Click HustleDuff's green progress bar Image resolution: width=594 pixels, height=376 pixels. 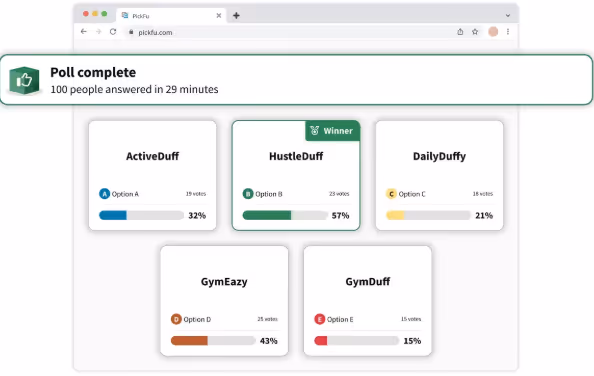tap(285, 215)
